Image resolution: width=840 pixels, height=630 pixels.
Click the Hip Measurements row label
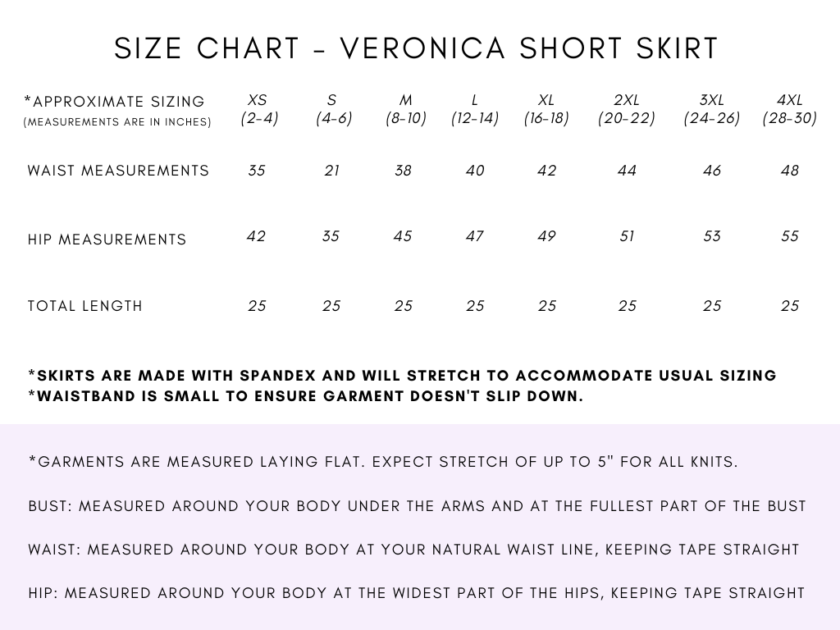pos(107,240)
